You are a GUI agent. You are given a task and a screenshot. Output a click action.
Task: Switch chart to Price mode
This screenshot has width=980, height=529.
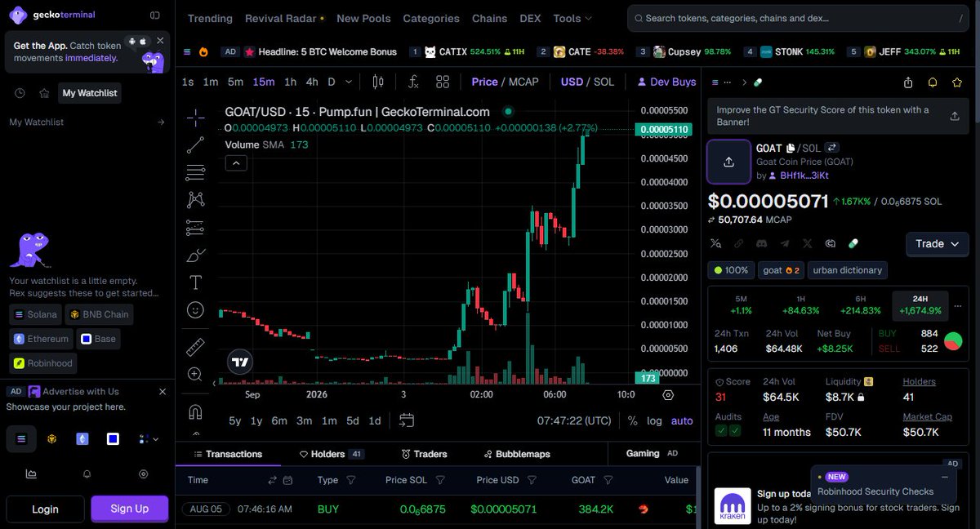point(484,82)
